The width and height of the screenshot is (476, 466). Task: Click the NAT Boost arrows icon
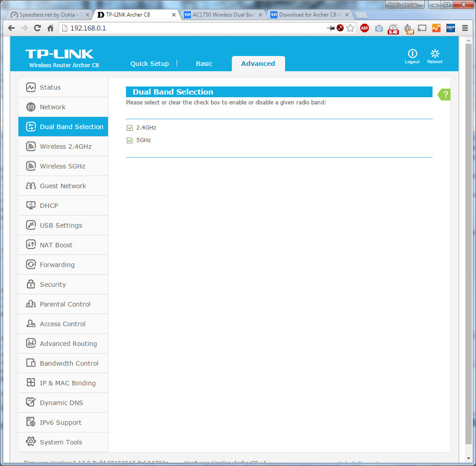pos(30,245)
